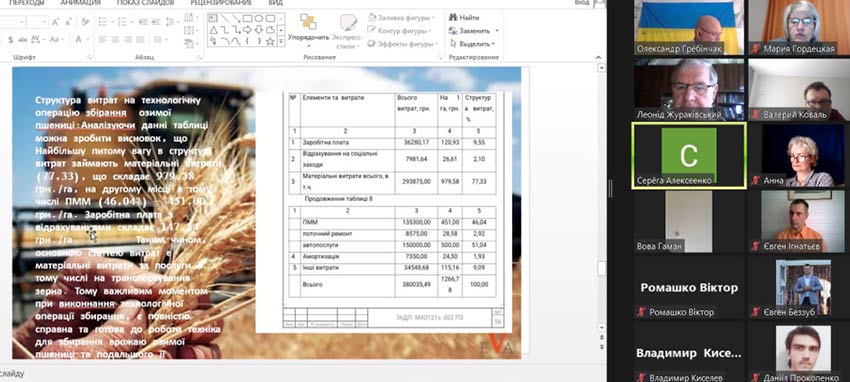Toggle strikethrough text formatting

click(23, 40)
